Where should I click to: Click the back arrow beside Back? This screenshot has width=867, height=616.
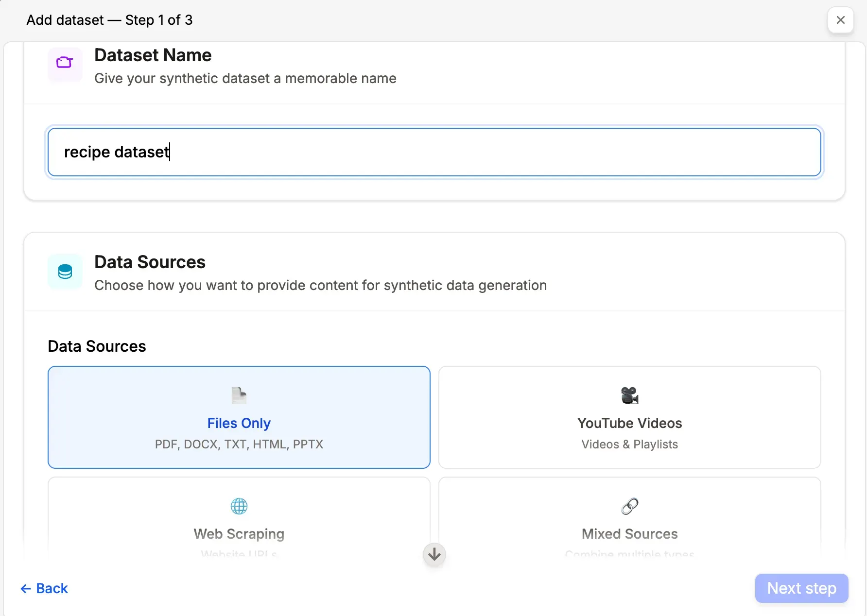(26, 588)
